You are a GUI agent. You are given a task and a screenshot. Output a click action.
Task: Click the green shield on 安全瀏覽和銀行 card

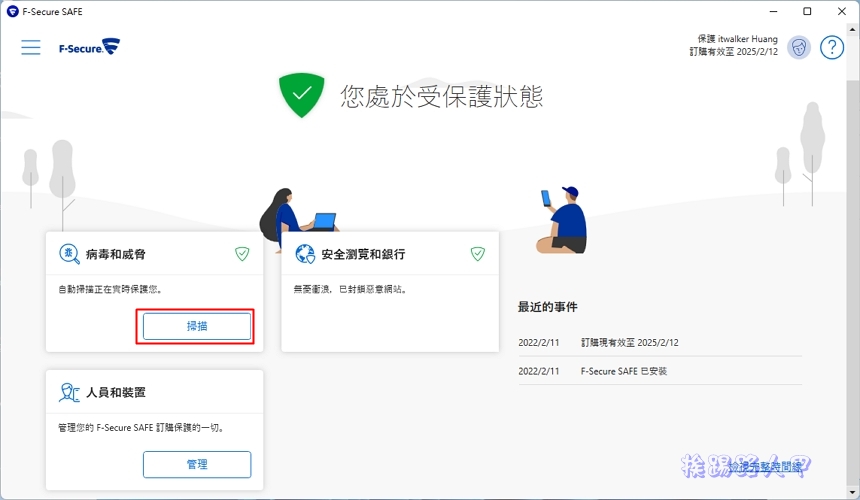pos(478,254)
